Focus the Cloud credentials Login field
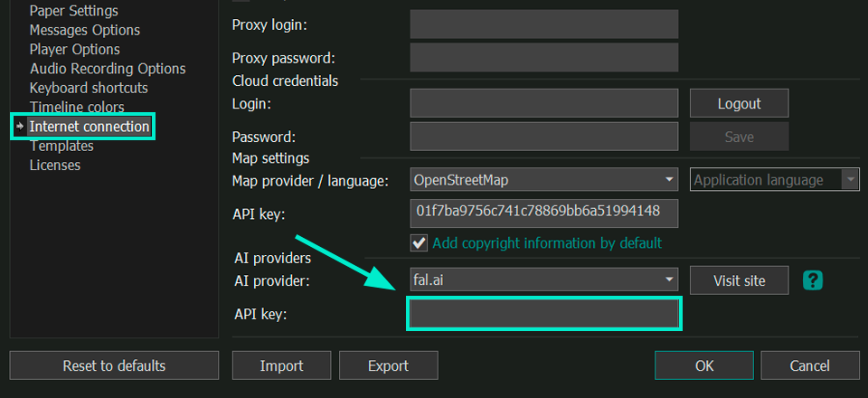868x398 pixels. 544,103
